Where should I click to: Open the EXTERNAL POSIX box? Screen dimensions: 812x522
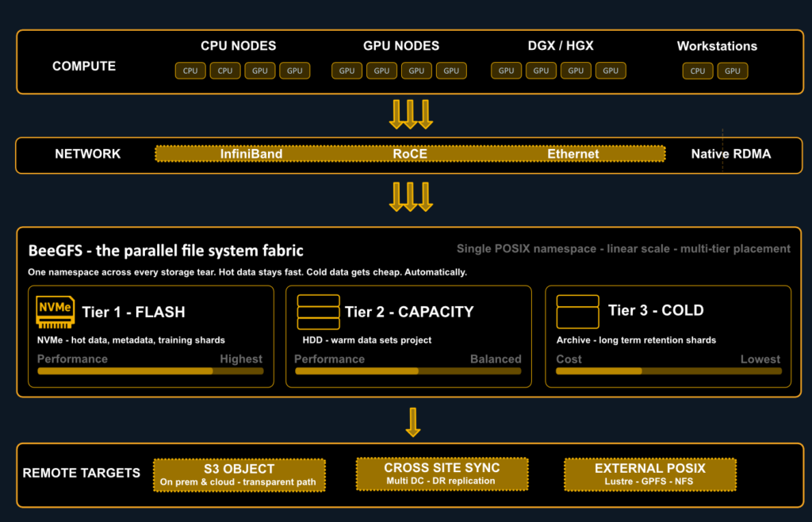[x=650, y=474]
